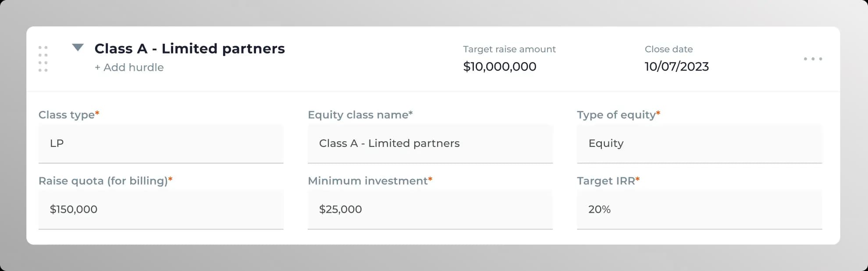Screen dimensions: 868x271
Task: Click the Raise quota (for billing) label
Action: [103, 181]
